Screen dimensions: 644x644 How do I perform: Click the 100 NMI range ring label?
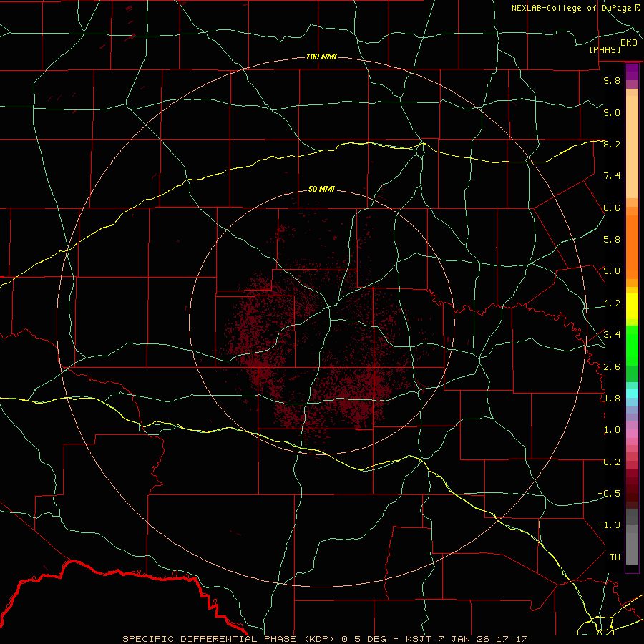(x=321, y=57)
